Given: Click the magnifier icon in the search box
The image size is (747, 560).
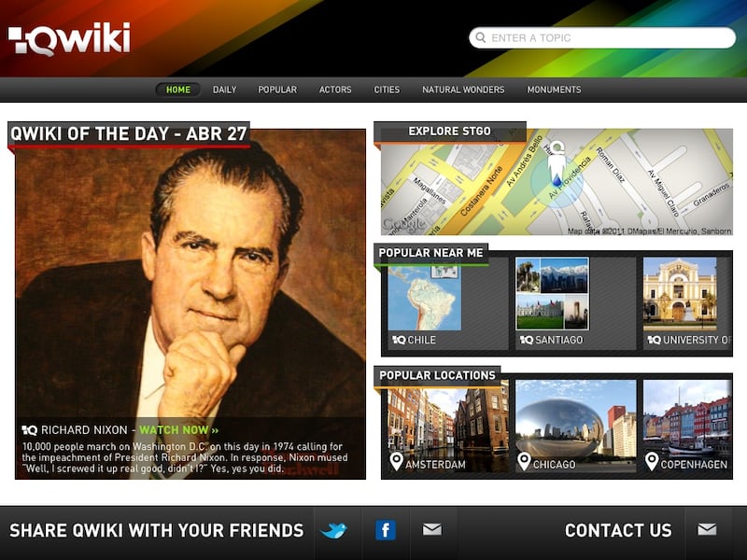Looking at the screenshot, I should (481, 37).
